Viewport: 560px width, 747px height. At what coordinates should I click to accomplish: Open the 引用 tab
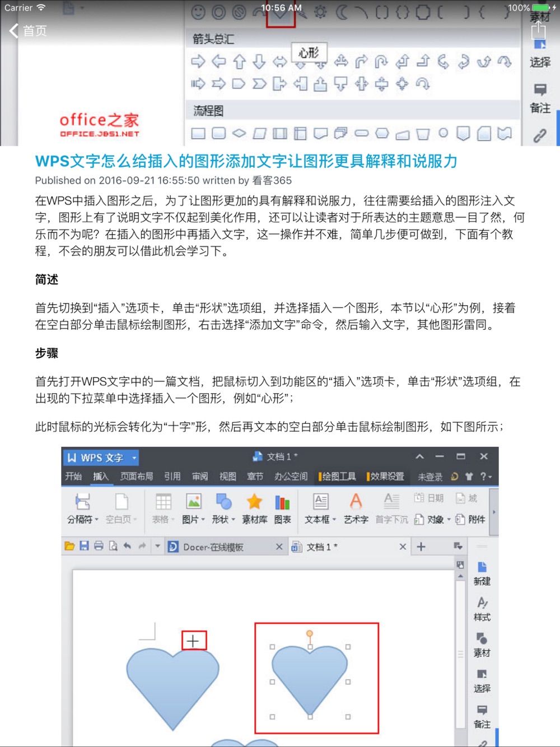click(x=172, y=477)
